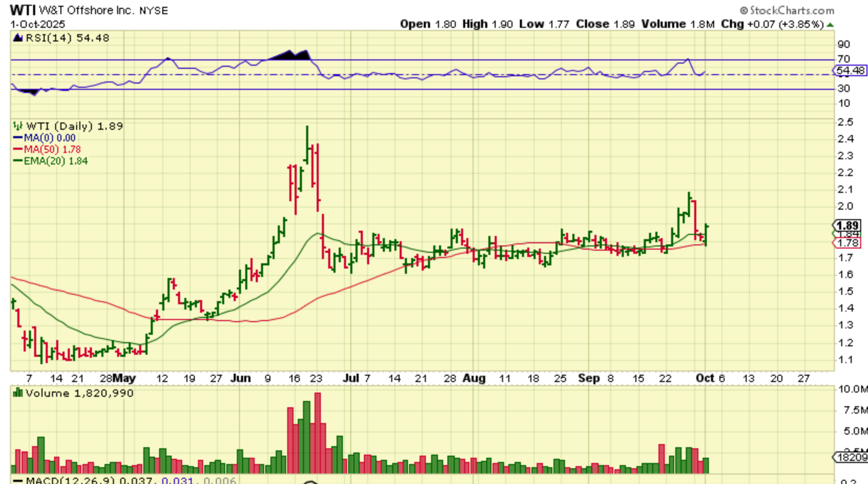Click the NYSE exchange label
This screenshot has height=484, width=868.
click(154, 11)
